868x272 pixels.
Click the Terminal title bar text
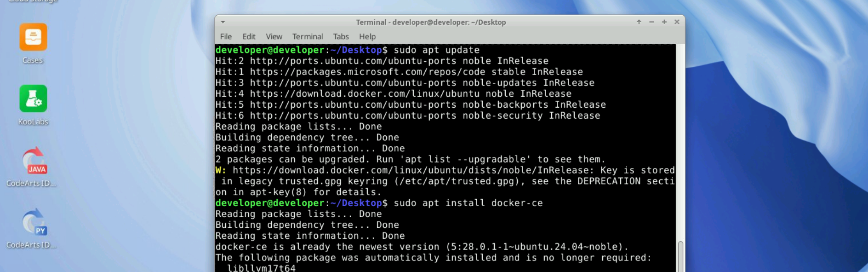(431, 22)
